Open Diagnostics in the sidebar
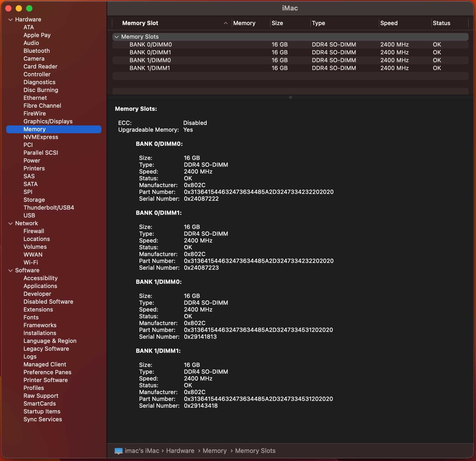This screenshot has width=476, height=461. point(39,82)
